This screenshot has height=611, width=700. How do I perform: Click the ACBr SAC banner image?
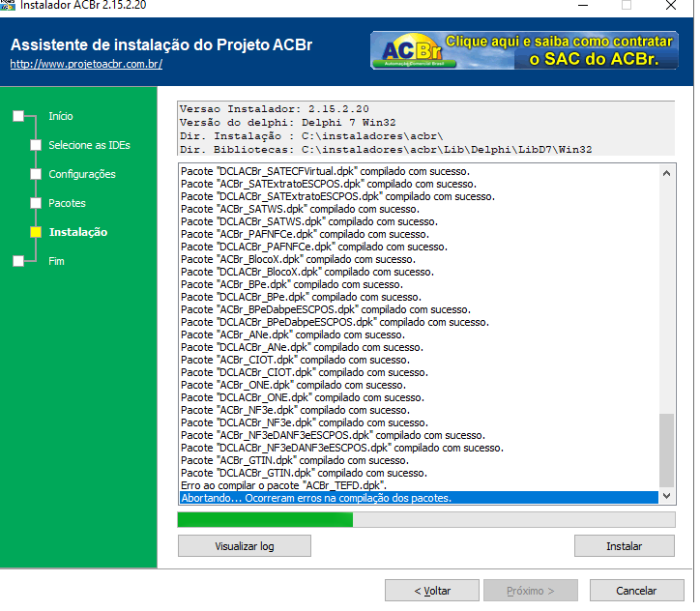point(524,50)
